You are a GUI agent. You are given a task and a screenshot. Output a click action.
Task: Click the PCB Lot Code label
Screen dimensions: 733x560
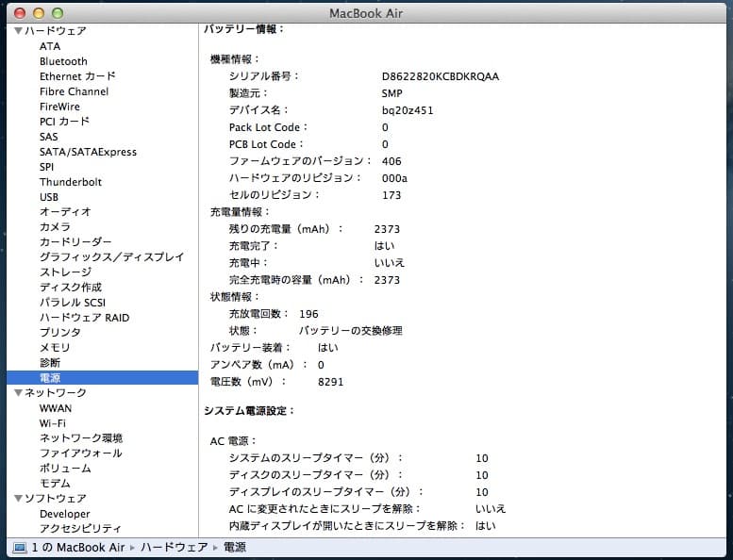coord(266,144)
